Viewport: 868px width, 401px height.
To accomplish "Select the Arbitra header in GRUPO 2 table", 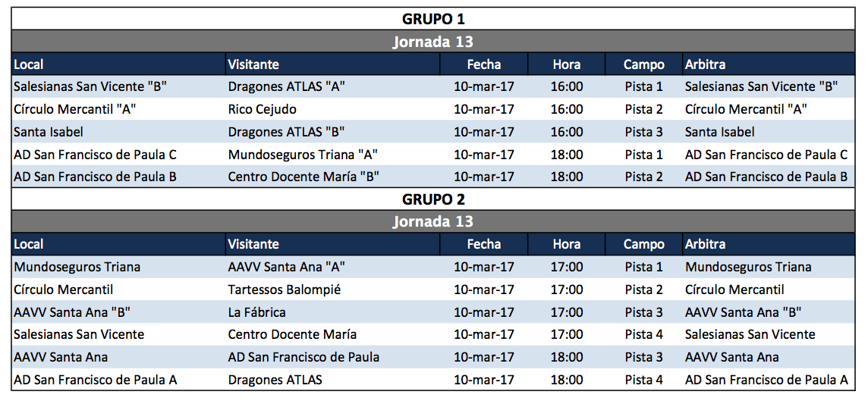I will click(705, 244).
